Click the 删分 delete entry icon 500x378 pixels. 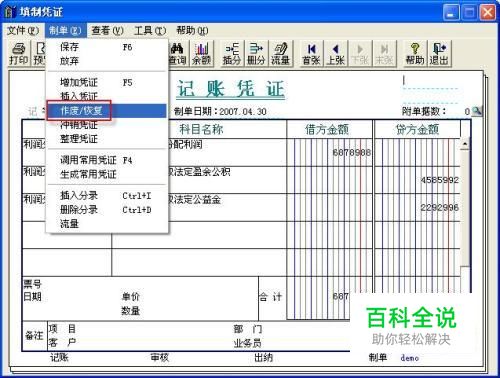pos(256,54)
